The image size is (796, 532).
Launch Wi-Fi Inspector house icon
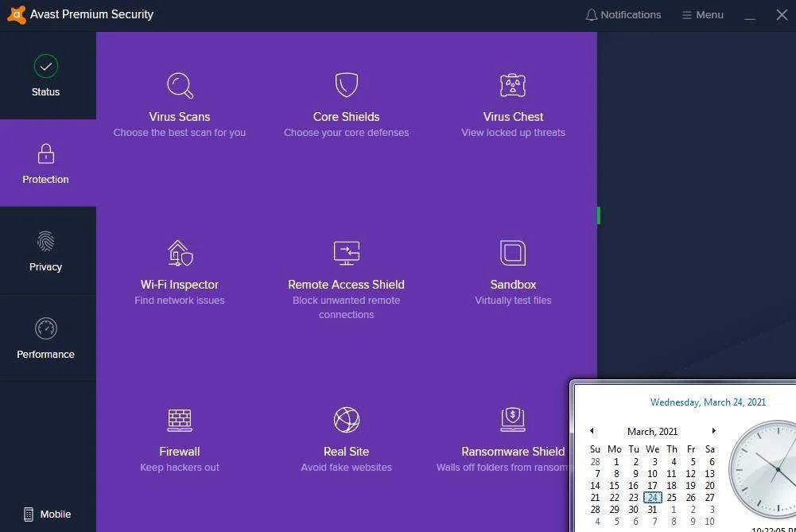pyautogui.click(x=180, y=253)
